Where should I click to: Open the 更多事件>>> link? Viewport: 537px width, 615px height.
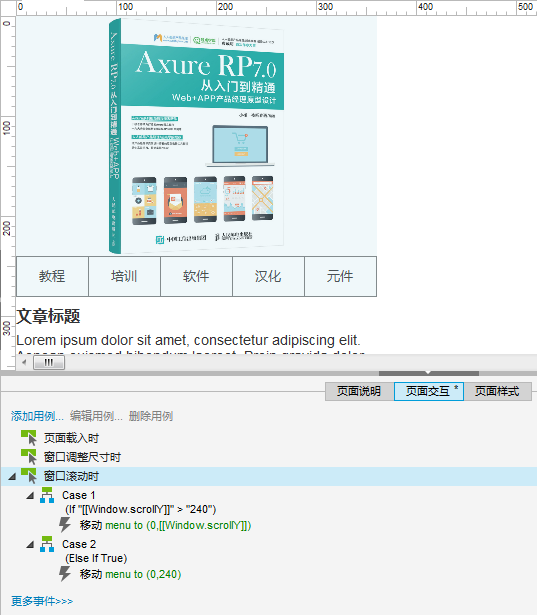42,600
